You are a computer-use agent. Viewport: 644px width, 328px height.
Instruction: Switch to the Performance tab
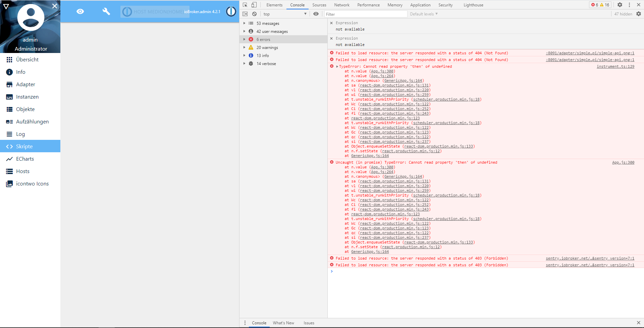click(x=368, y=5)
